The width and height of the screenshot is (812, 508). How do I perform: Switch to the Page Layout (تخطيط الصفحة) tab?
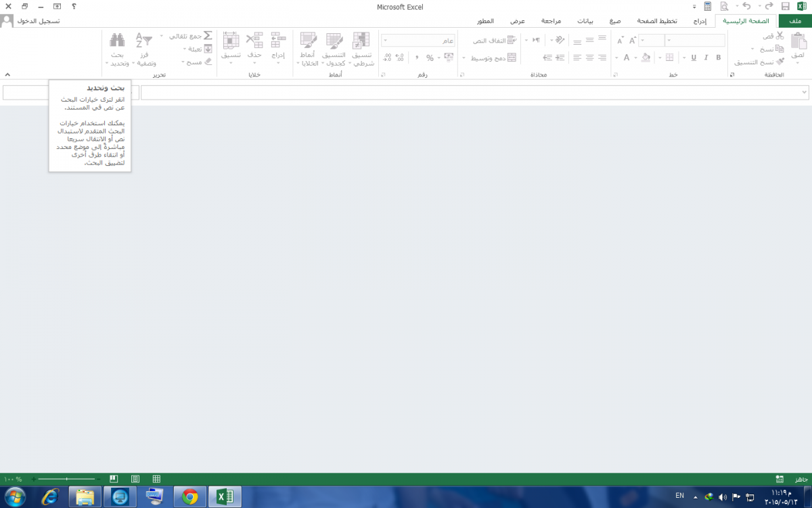(x=658, y=21)
